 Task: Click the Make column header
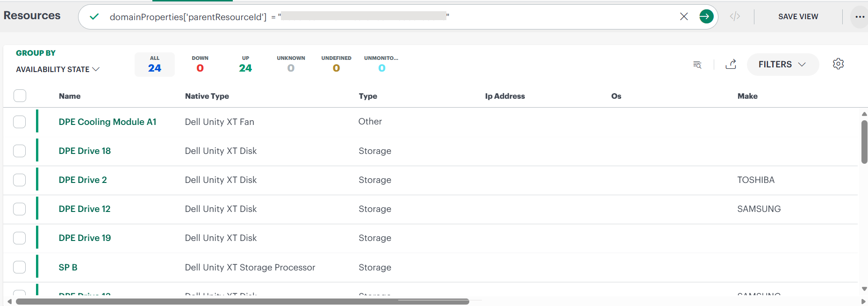[x=747, y=96]
